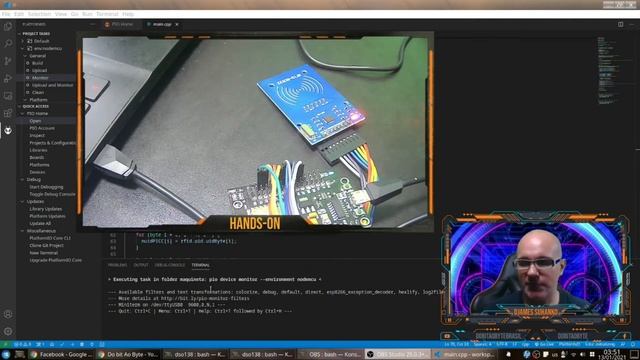The width and height of the screenshot is (640, 360).
Task: Open the Help menu
Action: 128,14
